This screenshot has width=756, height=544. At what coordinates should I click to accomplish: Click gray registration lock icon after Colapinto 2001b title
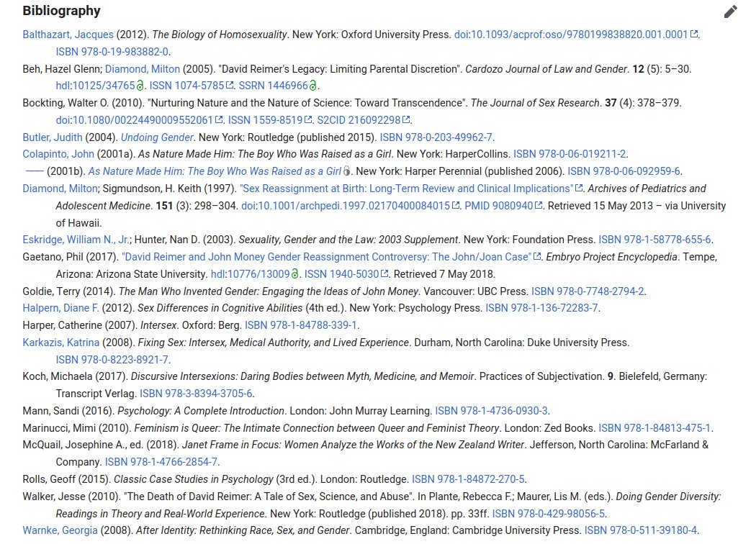(346, 171)
